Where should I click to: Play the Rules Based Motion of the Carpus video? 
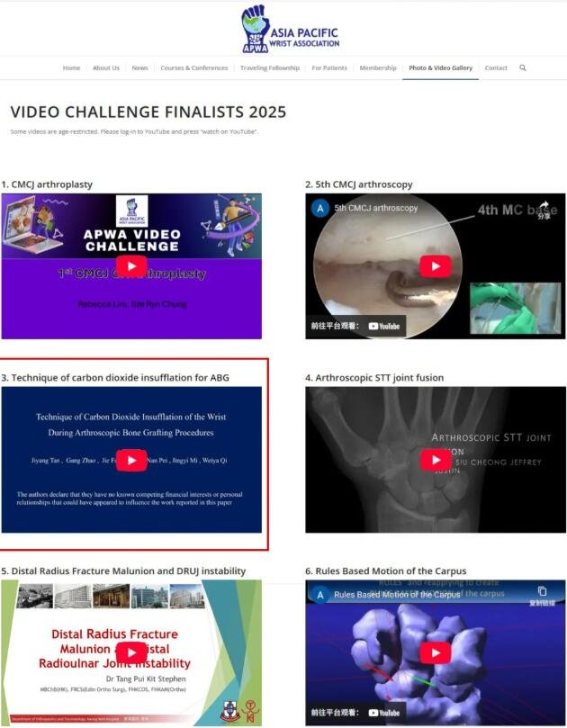(x=436, y=652)
